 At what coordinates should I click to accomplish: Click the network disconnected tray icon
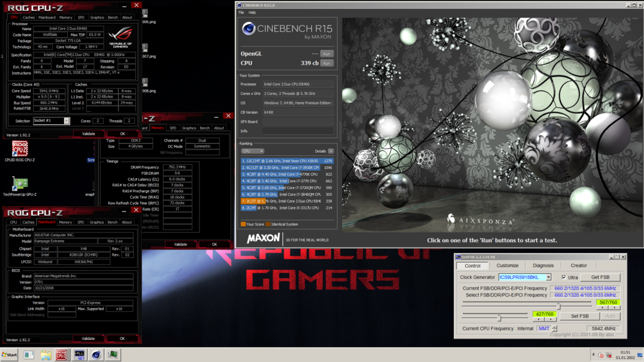[x=609, y=355]
